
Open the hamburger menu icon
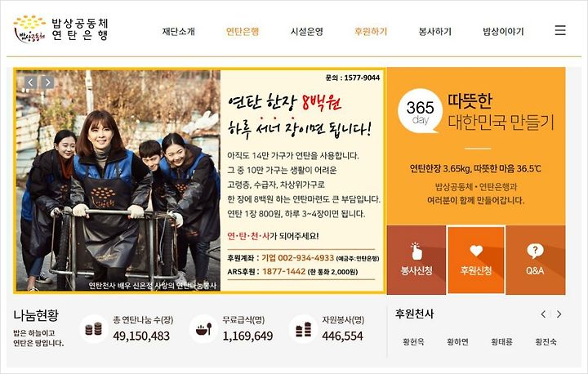click(x=560, y=30)
